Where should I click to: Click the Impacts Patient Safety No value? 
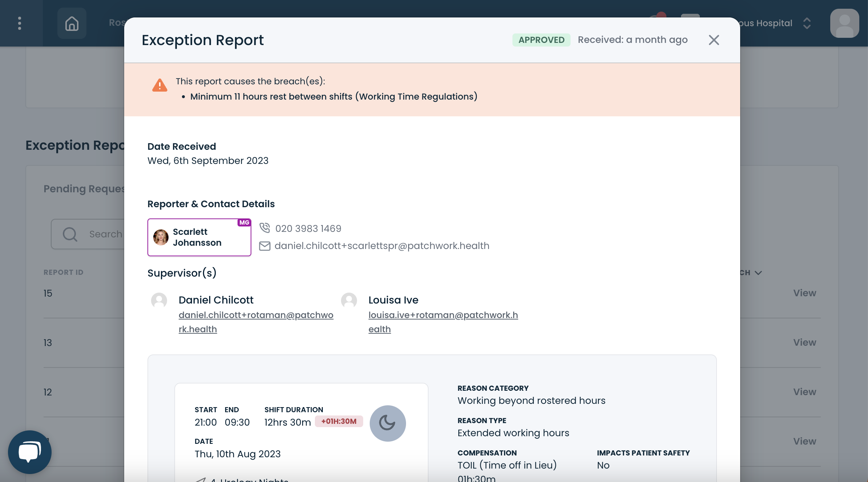click(603, 465)
